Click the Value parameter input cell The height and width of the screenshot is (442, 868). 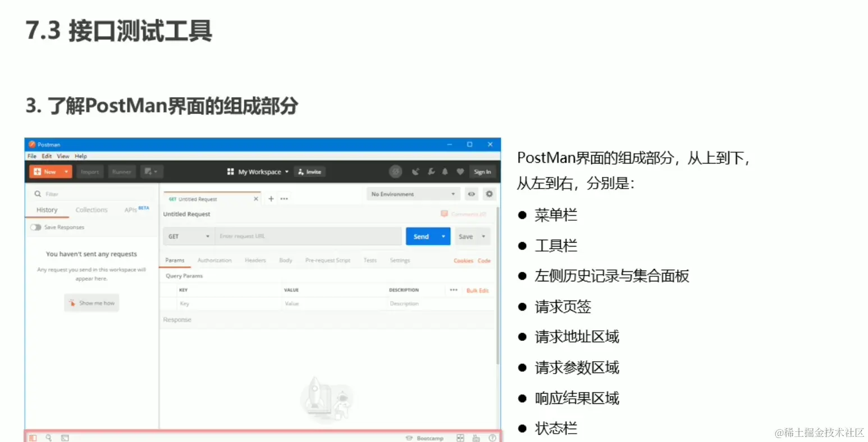334,303
